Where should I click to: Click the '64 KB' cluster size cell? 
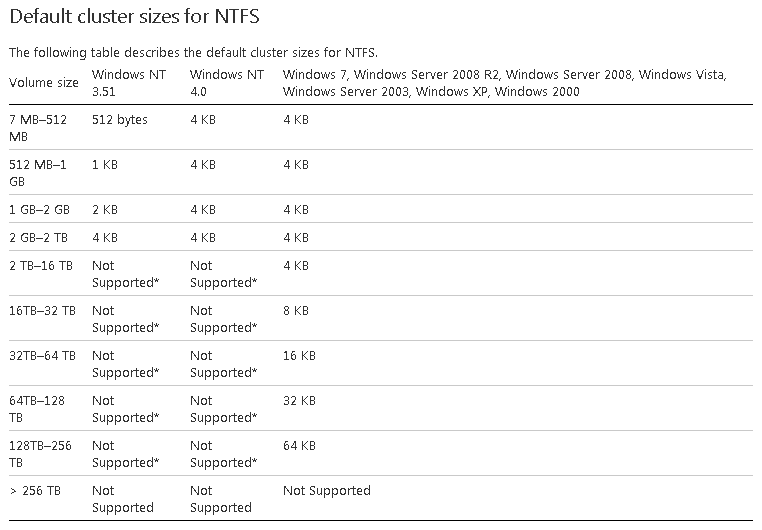[x=299, y=445]
